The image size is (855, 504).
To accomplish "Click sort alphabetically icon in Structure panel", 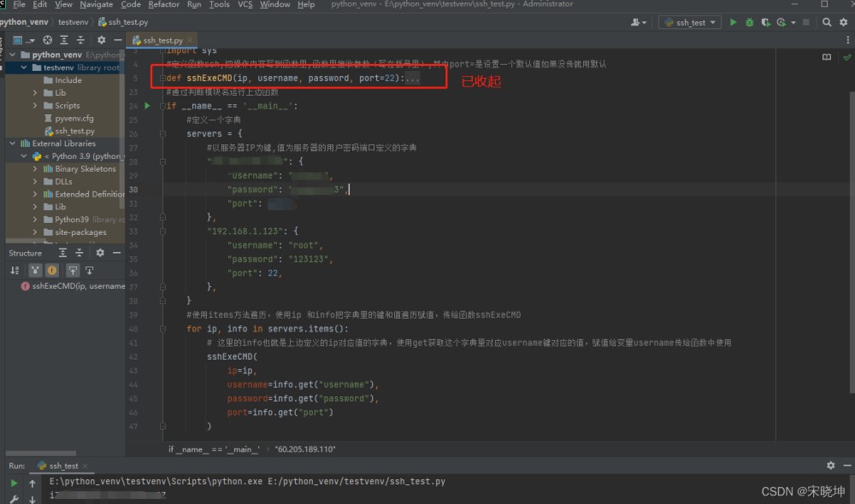I will (x=15, y=270).
